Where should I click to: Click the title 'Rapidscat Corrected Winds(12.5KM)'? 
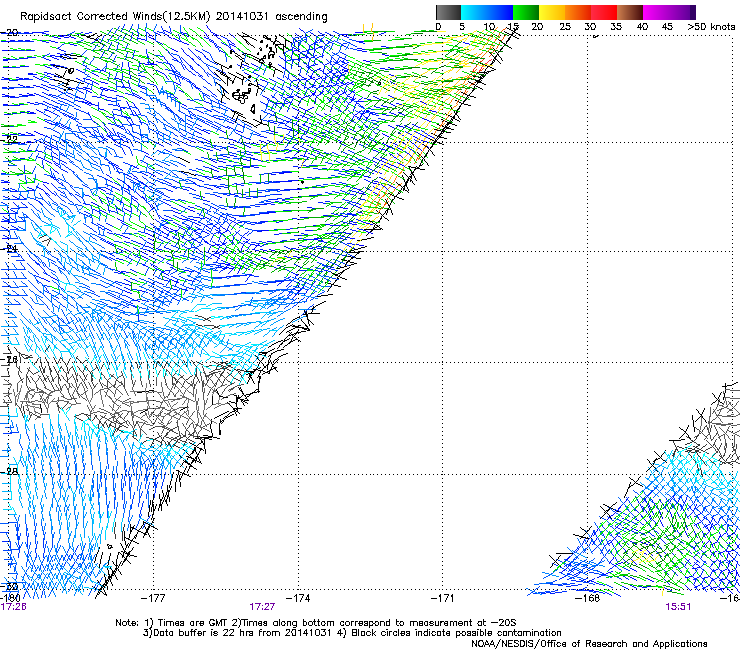[x=115, y=16]
